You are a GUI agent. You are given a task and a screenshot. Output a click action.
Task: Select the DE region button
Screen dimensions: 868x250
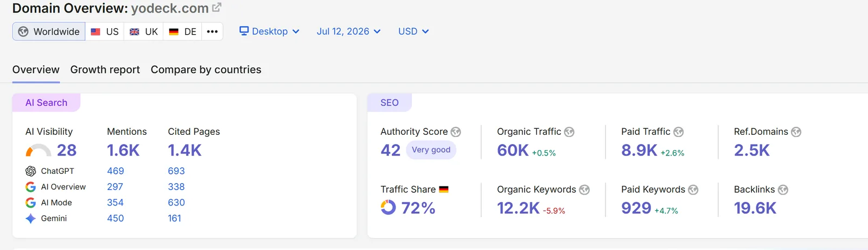point(182,32)
